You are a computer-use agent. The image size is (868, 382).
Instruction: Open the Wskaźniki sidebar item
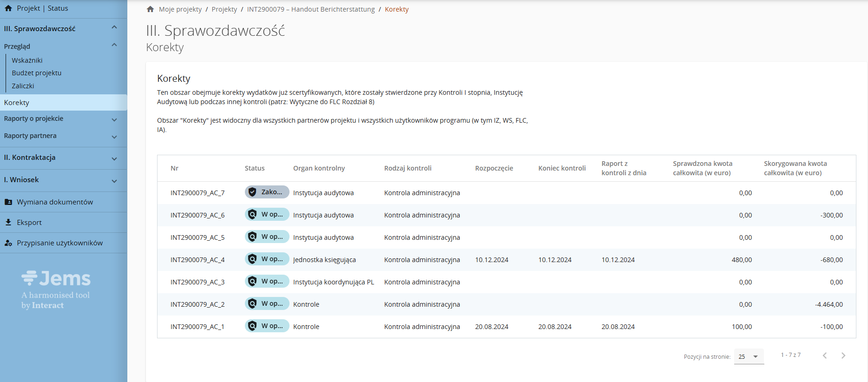click(x=27, y=60)
